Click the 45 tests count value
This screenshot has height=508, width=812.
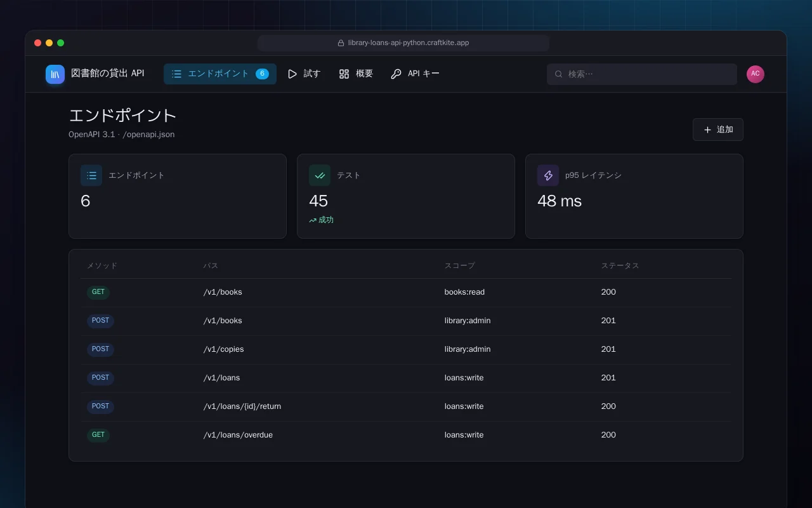pyautogui.click(x=318, y=201)
